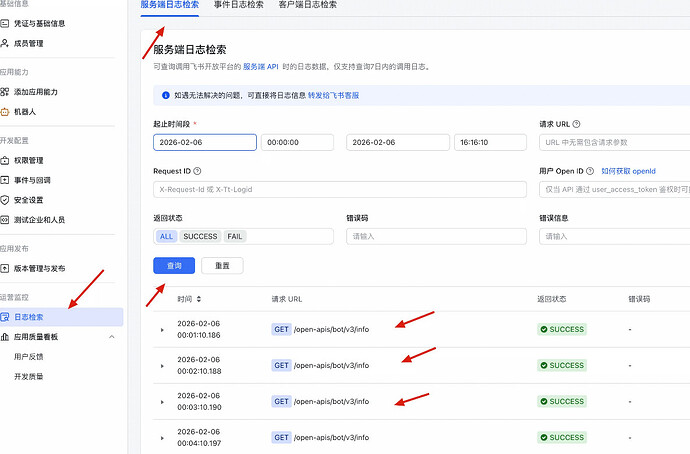Select the FAIL status filter option
This screenshot has width=690, height=454.
coord(235,237)
